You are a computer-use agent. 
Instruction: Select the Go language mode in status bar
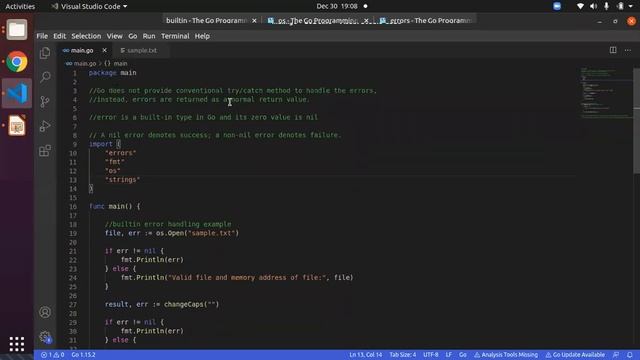pyautogui.click(x=462, y=355)
